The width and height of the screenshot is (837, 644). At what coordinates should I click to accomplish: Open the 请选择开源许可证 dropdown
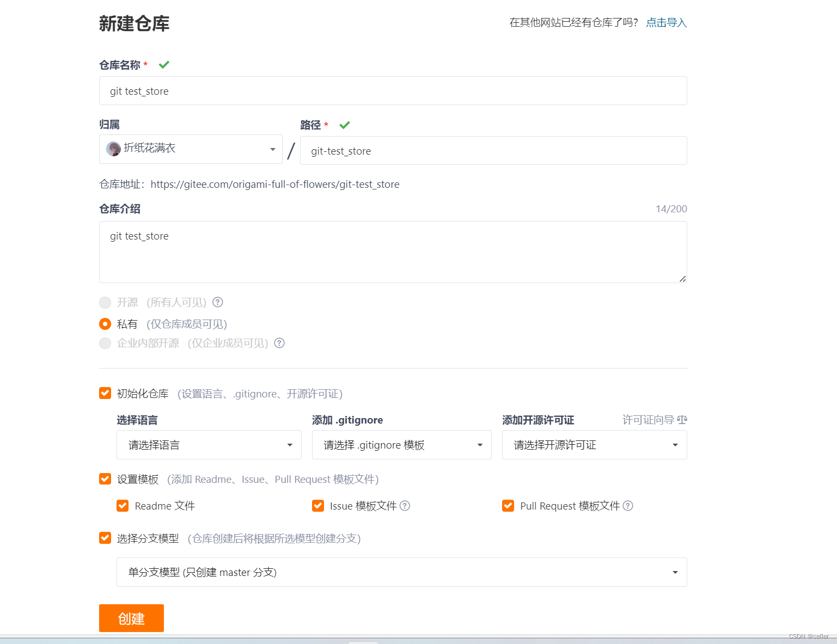(x=594, y=445)
